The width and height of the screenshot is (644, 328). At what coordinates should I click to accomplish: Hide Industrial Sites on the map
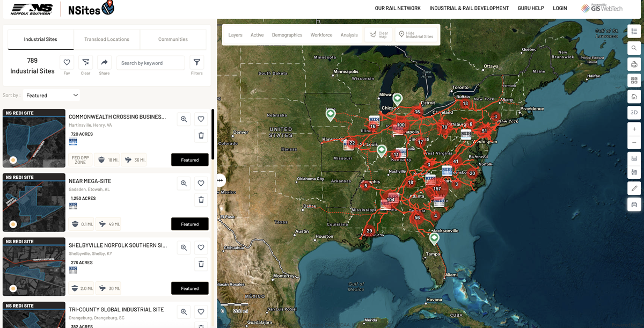(x=415, y=34)
